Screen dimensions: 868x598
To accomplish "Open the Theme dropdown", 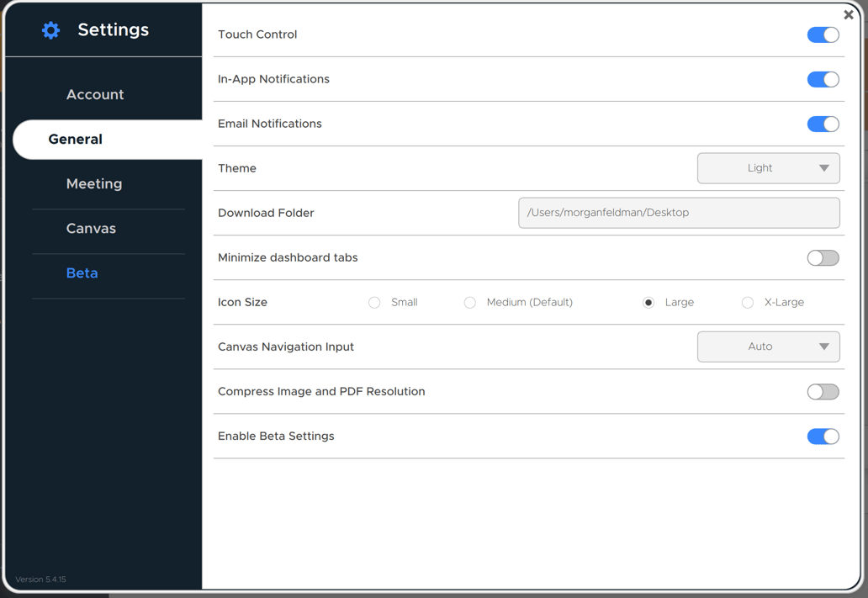I will pos(768,168).
